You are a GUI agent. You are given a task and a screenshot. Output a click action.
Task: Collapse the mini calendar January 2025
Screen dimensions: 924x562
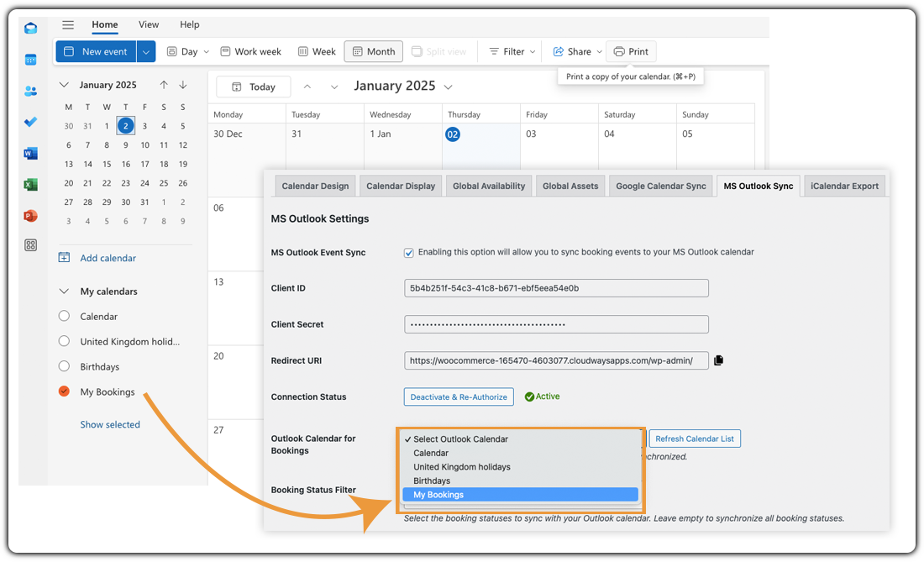point(64,85)
